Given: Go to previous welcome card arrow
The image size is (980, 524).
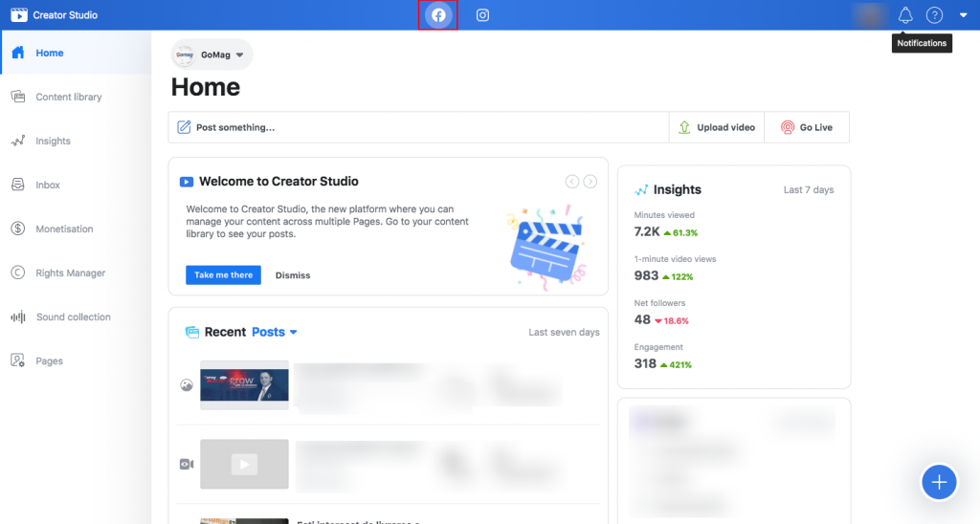Looking at the screenshot, I should pos(572,182).
